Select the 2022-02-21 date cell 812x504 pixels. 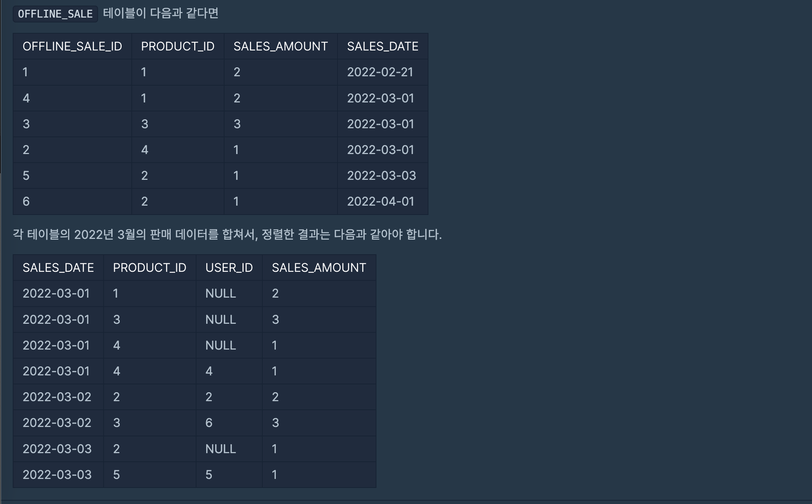pos(380,72)
